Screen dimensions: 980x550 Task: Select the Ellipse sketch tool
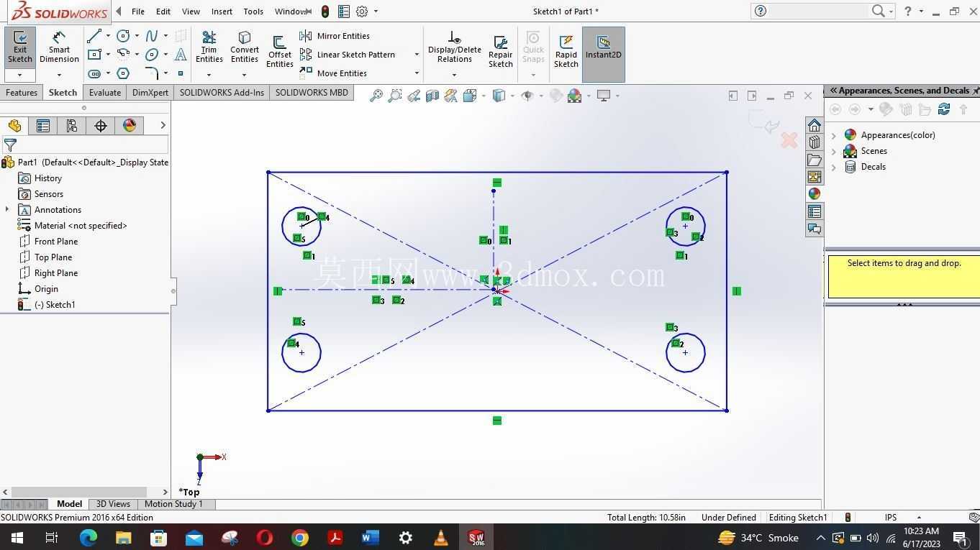152,55
